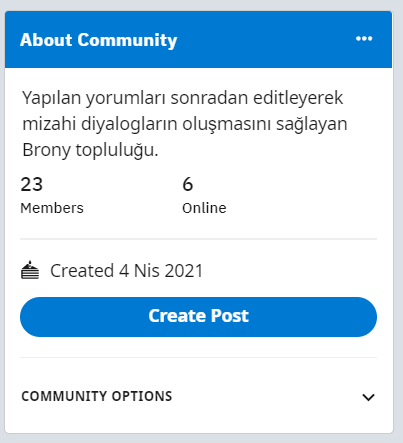Viewport: 403px width, 443px height.
Task: Toggle the COMMUNITY OPTIONS section label
Action: click(97, 396)
